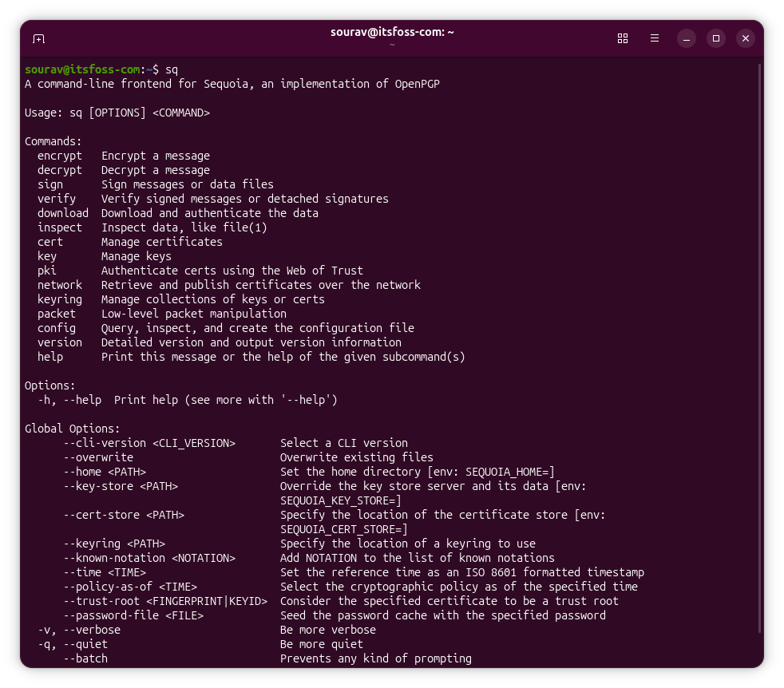Minimize the terminal window
784x688 pixels.
687,38
